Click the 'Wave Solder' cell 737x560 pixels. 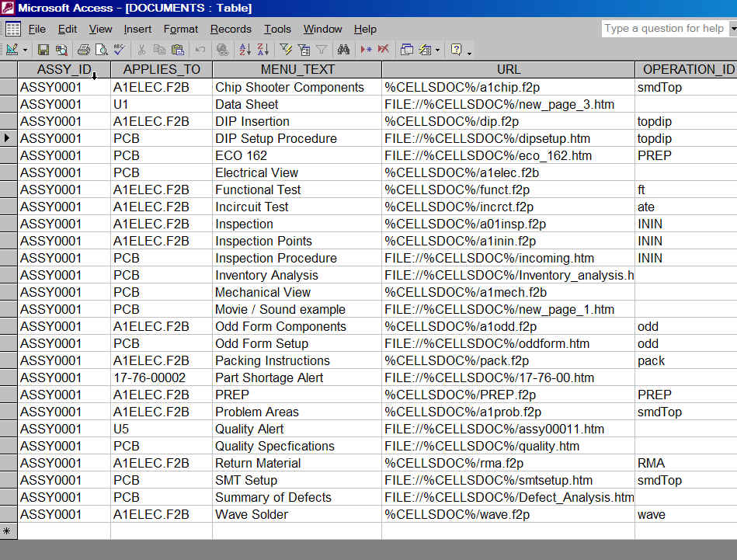click(x=297, y=514)
